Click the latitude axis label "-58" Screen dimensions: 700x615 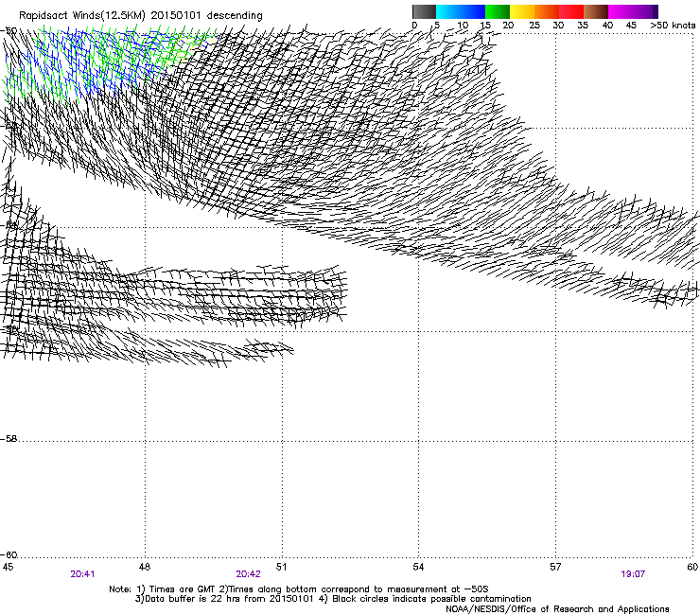9,439
